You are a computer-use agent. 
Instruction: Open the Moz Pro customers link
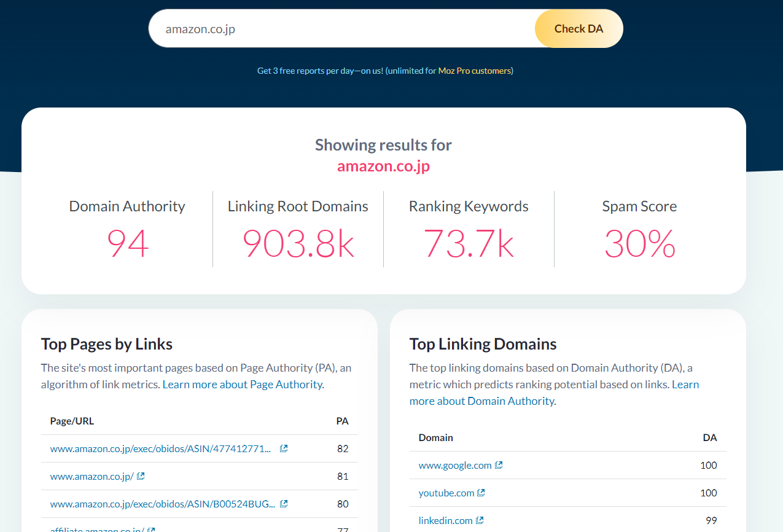tap(475, 71)
